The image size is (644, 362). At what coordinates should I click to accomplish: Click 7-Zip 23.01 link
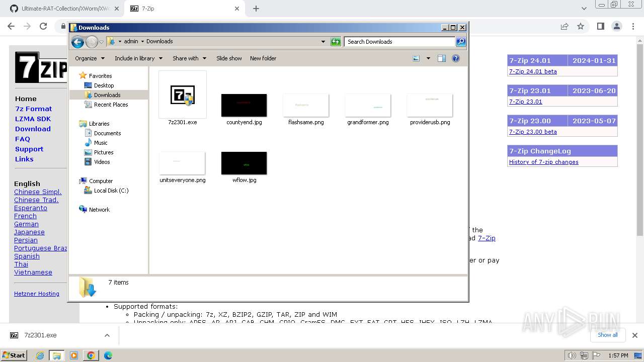[525, 102]
